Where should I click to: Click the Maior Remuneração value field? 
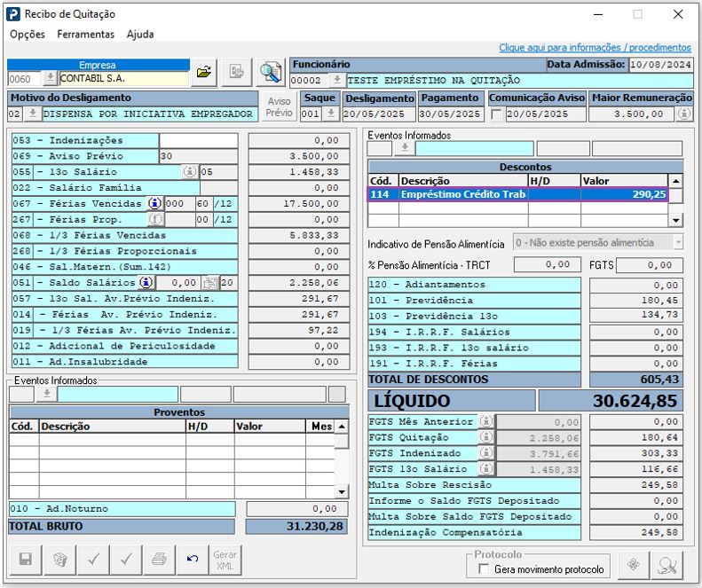(631, 114)
